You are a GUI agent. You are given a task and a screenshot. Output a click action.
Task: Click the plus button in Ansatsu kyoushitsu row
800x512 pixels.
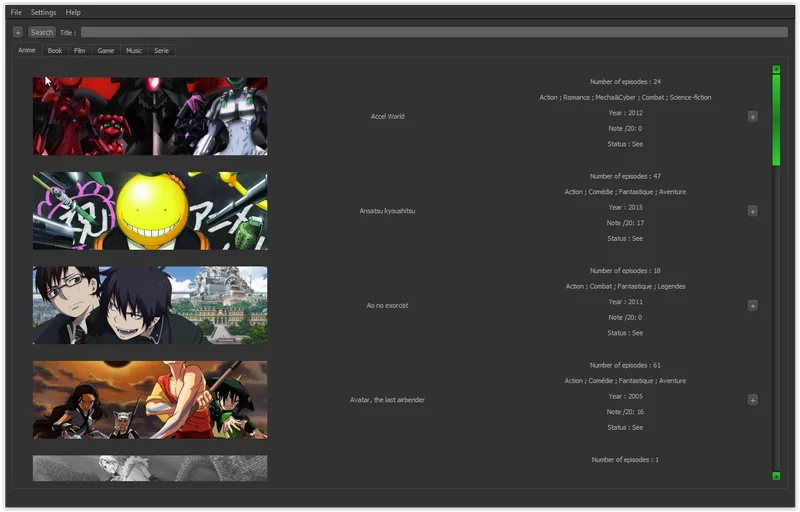753,211
